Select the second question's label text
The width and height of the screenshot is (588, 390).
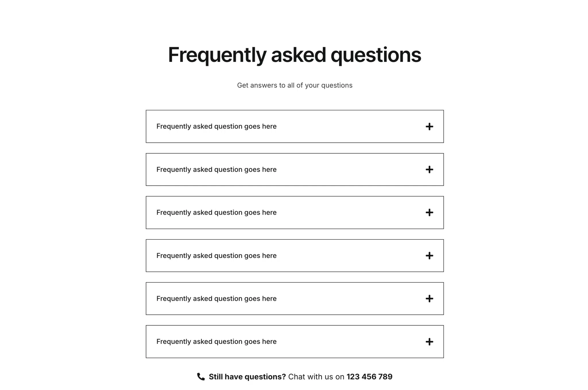point(216,169)
